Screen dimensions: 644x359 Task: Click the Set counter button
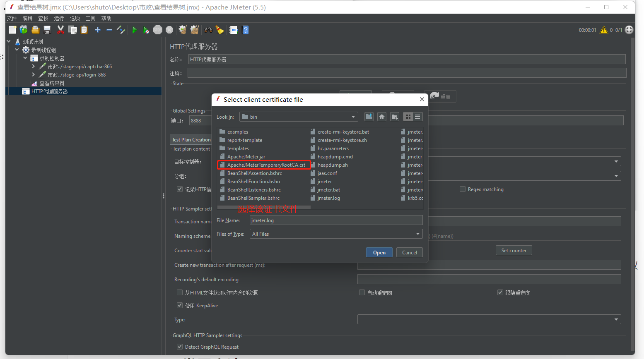pos(514,250)
